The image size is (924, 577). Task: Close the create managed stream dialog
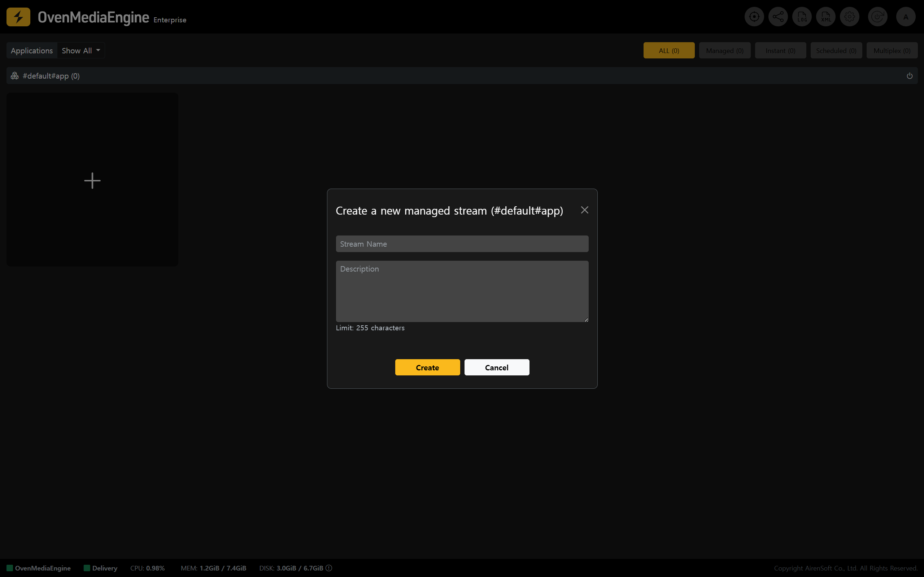[x=584, y=210]
